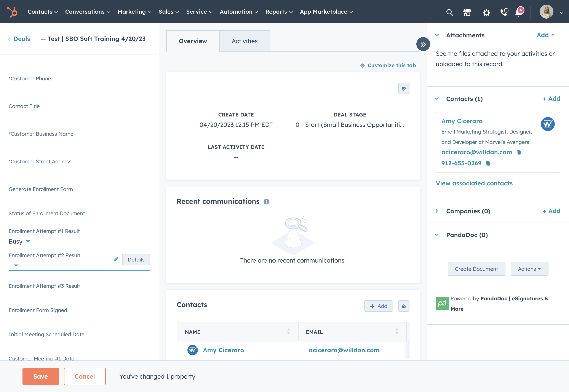Sort contacts table by Name column

coord(289,331)
